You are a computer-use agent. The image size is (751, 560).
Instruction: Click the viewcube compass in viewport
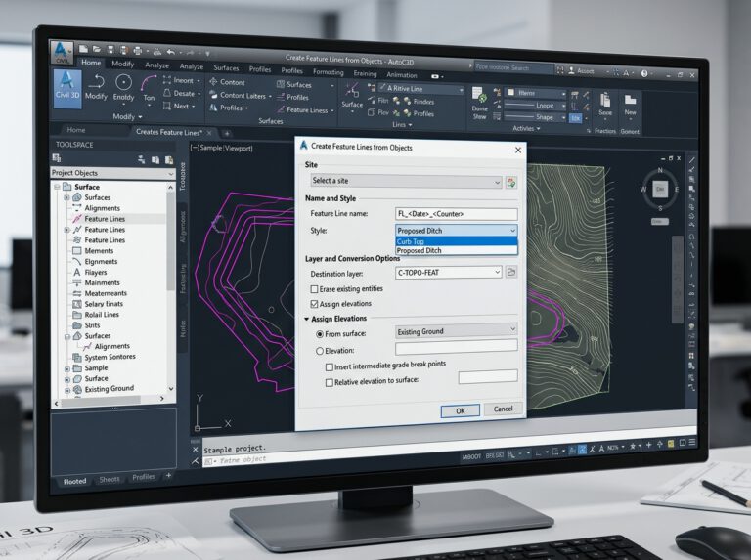pyautogui.click(x=660, y=189)
